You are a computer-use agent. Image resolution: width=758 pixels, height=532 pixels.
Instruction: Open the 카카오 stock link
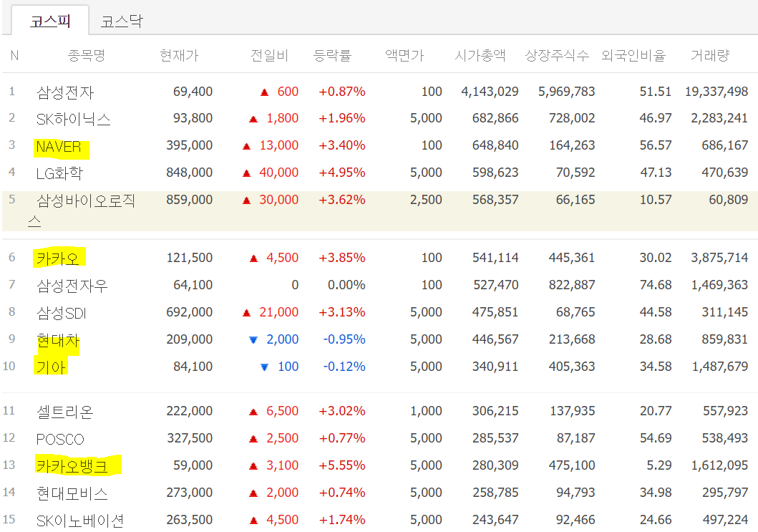[57, 258]
